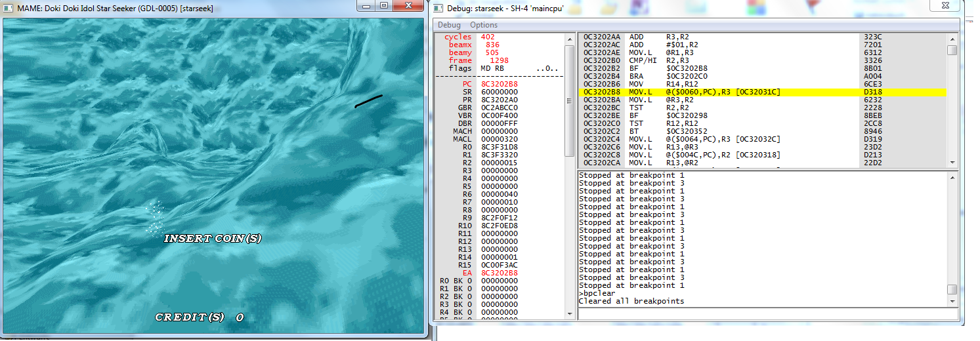Click opcode A004 in disassembly
Viewport: 980px width, 341px height.
pyautogui.click(x=873, y=77)
